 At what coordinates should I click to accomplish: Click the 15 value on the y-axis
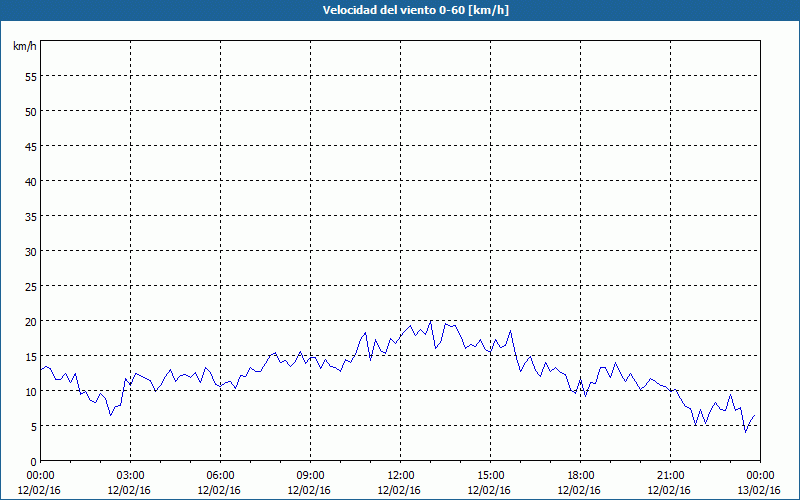coord(31,357)
